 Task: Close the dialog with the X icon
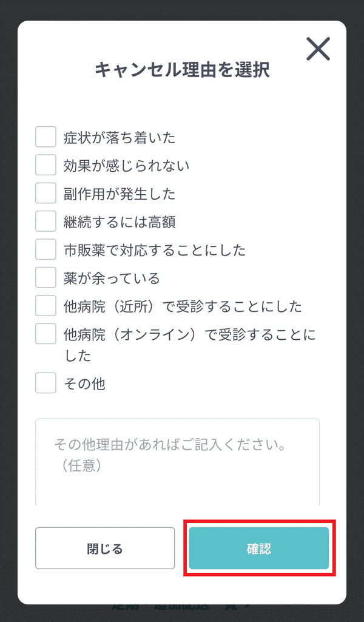tap(318, 49)
